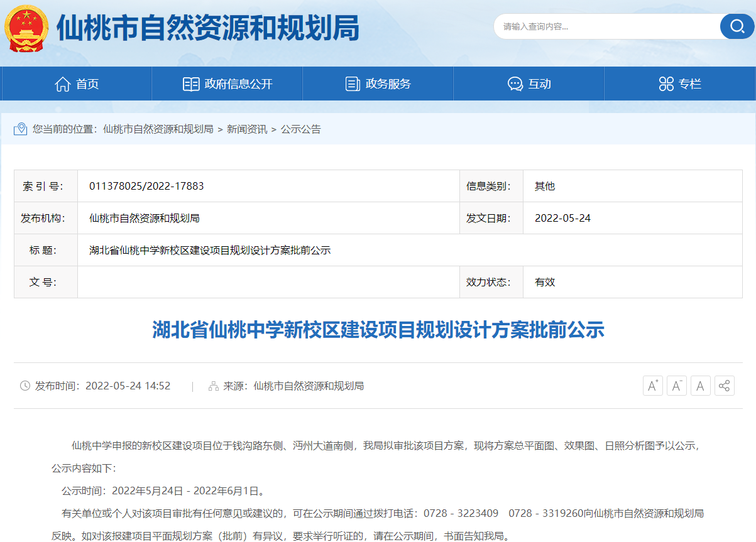The image size is (756, 542).
Task: Increase font size with A+ icon
Action: [x=652, y=386]
